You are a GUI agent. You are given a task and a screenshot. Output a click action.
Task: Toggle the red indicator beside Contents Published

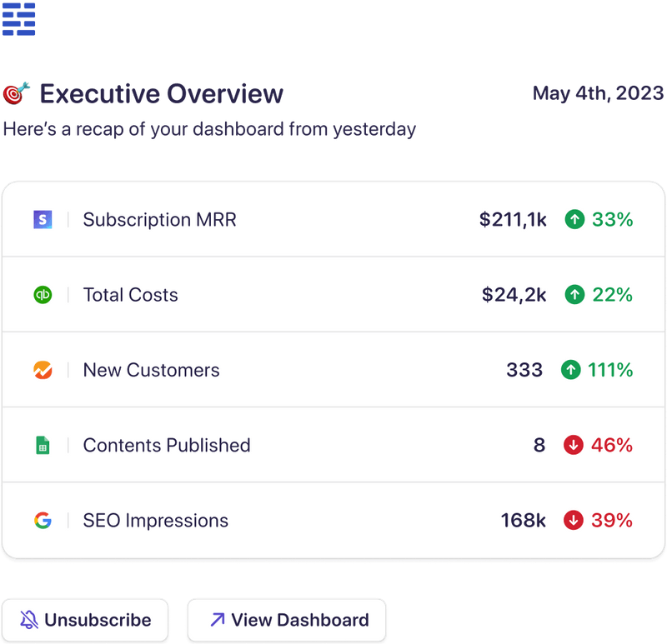point(575,445)
